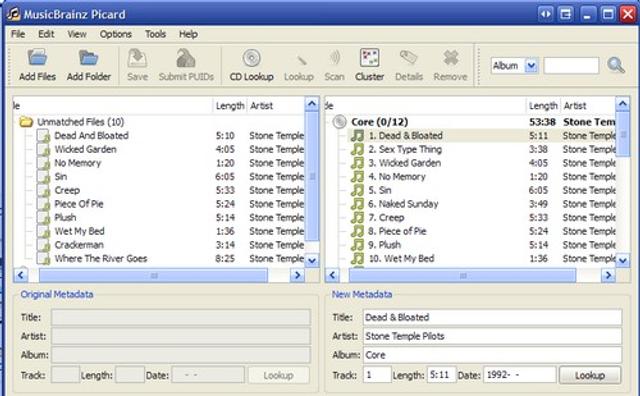Click left pane horizontal scrollbar left arrow
The width and height of the screenshot is (640, 396).
click(21, 276)
